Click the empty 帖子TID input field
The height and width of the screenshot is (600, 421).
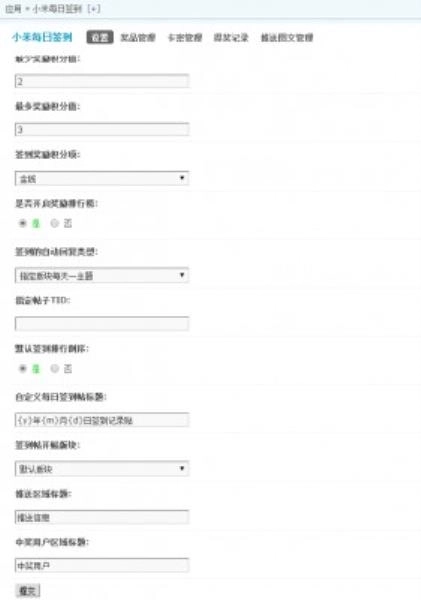click(x=102, y=324)
